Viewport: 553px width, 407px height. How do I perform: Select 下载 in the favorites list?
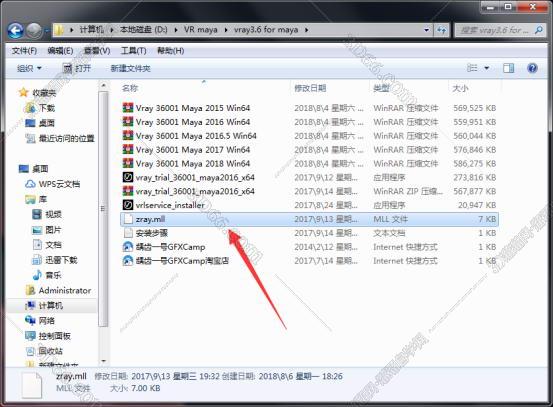pos(47,108)
